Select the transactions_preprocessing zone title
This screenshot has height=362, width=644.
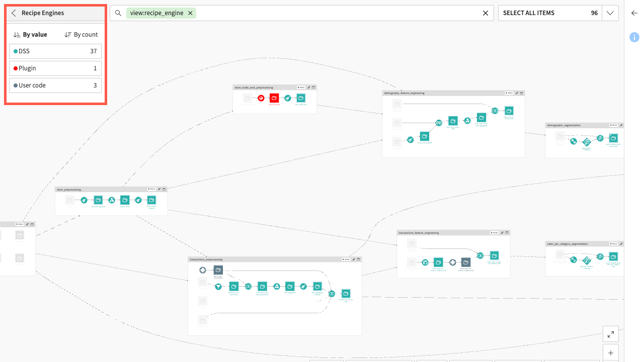click(x=206, y=259)
